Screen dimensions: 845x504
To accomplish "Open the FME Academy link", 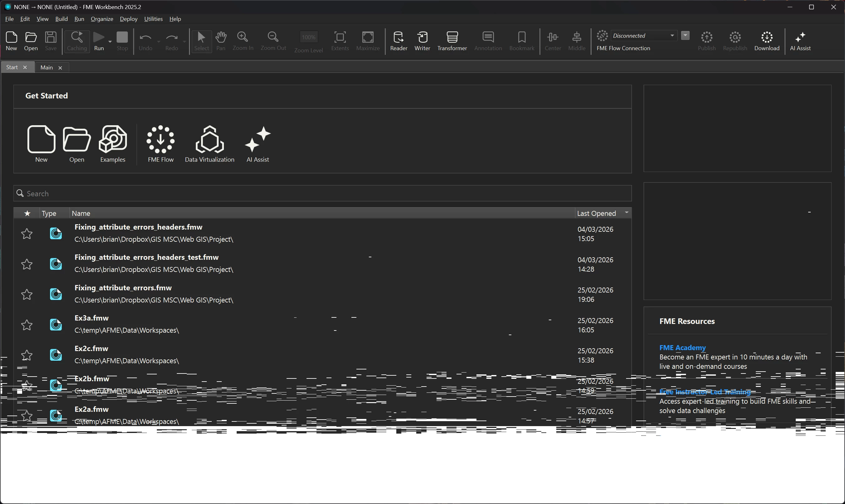I will [x=682, y=347].
